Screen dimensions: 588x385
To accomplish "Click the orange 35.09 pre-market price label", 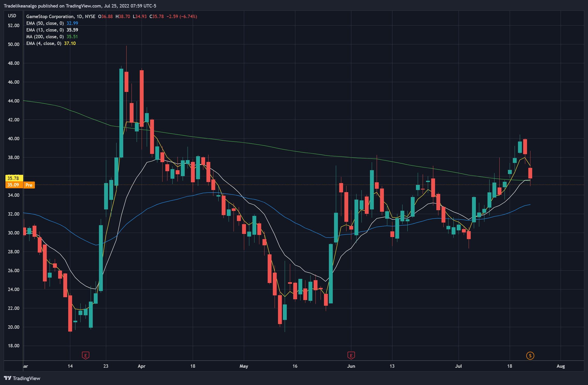I will pyautogui.click(x=14, y=185).
